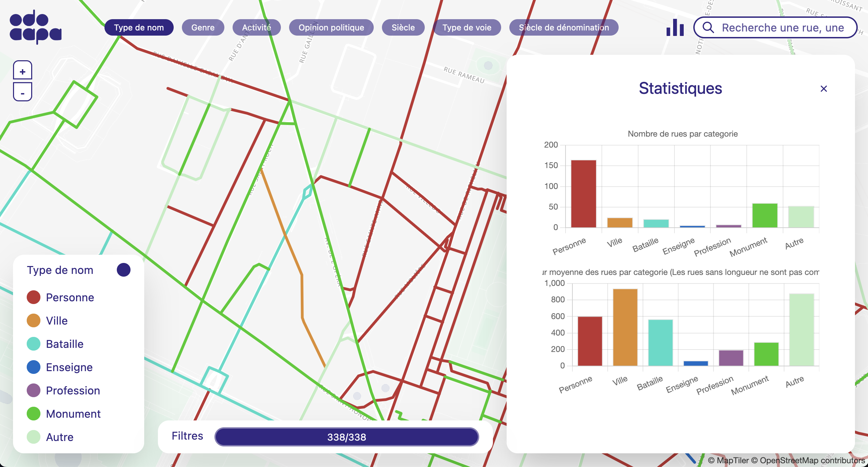The height and width of the screenshot is (467, 868).
Task: Toggle the Ville legend orange dot
Action: (34, 320)
